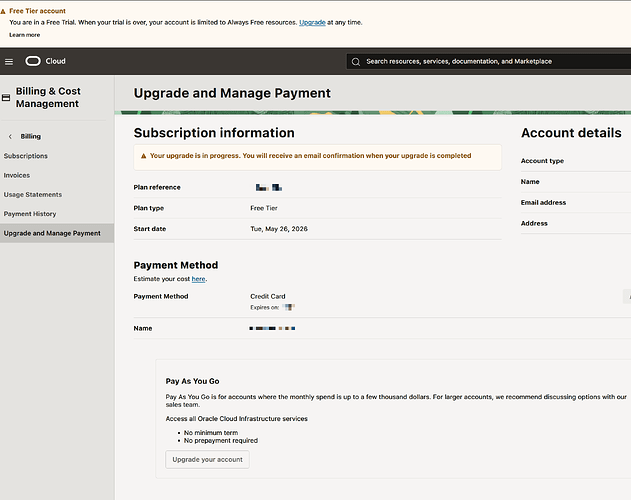Click the back chevron beside Billing
The image size is (631, 500).
(10, 136)
